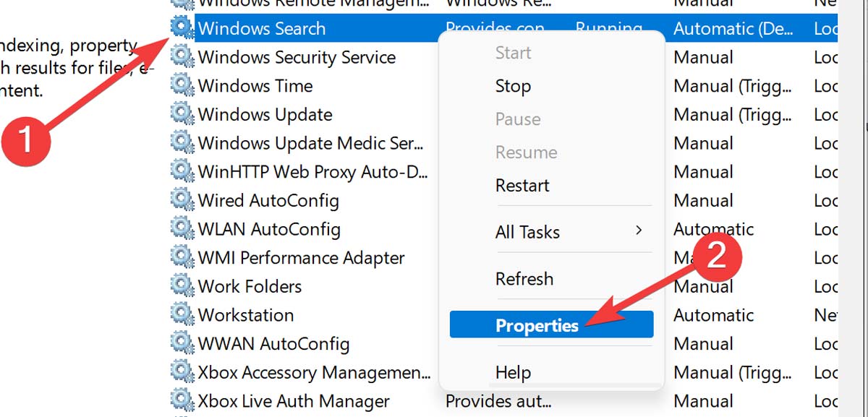868x417 pixels.
Task: Open Properties from the context menu
Action: pos(537,324)
